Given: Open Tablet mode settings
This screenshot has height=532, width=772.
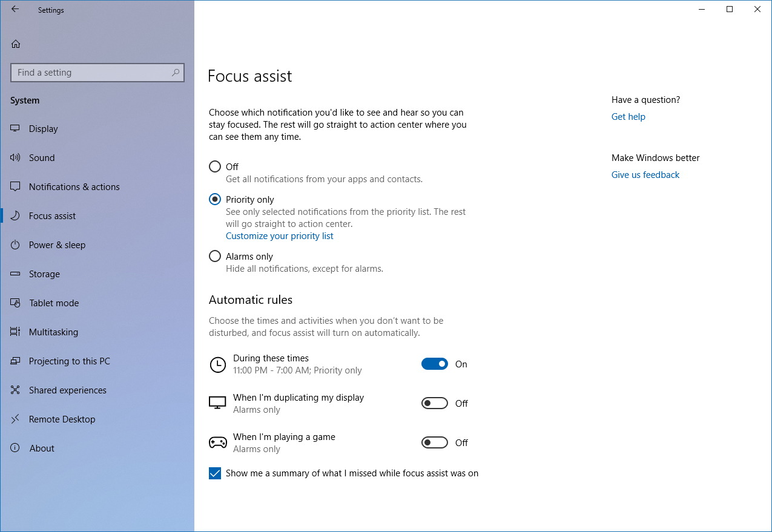Looking at the screenshot, I should coord(97,303).
